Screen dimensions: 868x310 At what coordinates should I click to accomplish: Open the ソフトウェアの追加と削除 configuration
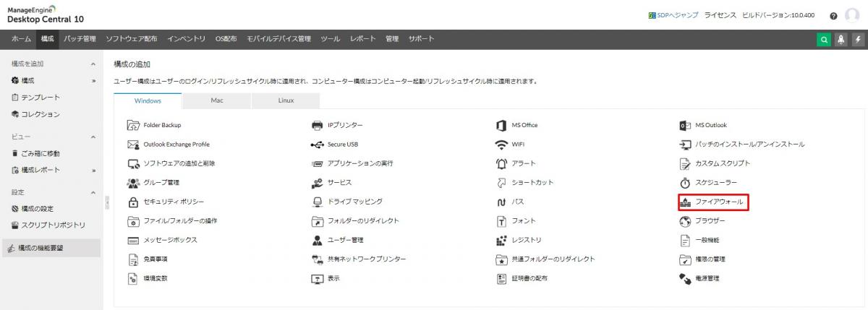click(x=171, y=163)
